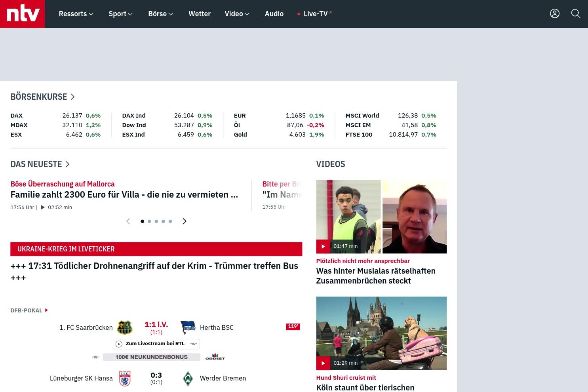Open the Hund Shuri motorcycle video thumbnail
The image size is (588, 392).
point(381,333)
